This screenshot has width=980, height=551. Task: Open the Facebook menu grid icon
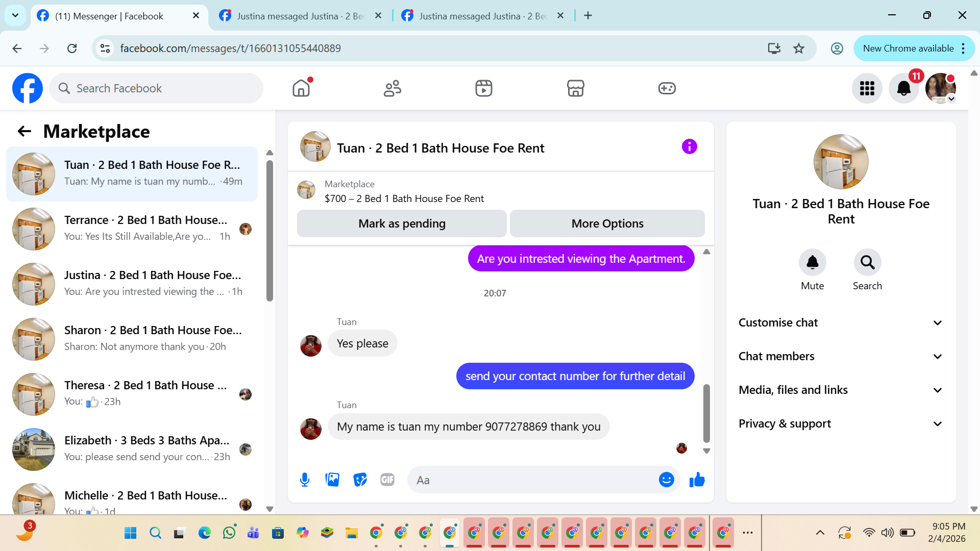pyautogui.click(x=867, y=88)
